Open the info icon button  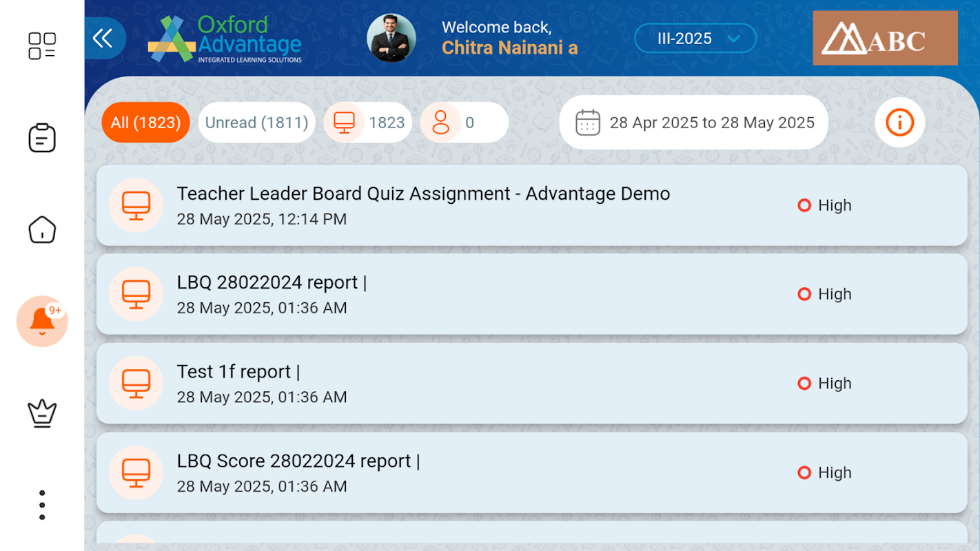coord(899,123)
